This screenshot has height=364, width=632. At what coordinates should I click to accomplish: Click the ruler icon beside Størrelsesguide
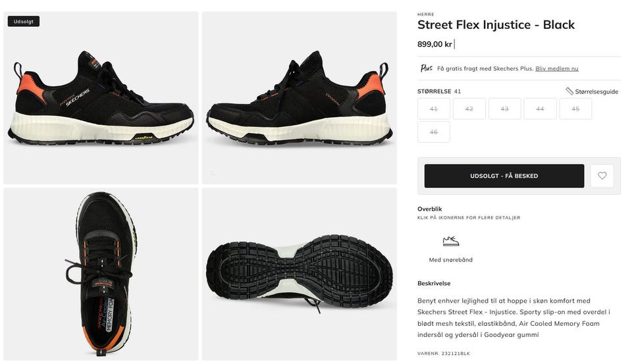pos(569,91)
